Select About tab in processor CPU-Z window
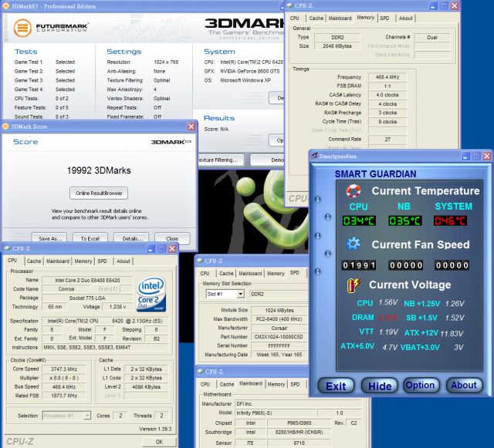The image size is (494, 448). (x=123, y=261)
